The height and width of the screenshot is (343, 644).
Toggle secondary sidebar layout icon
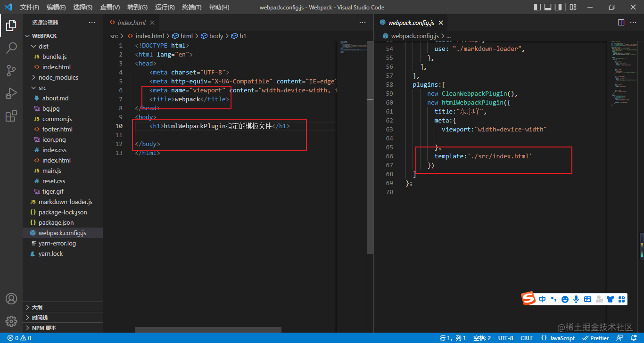click(x=558, y=7)
